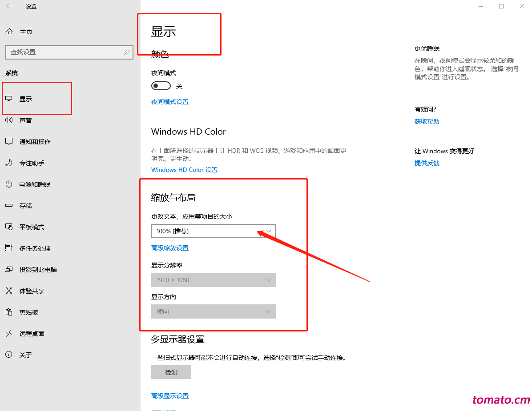Open the Windows HD Color 设置 link
Image resolution: width=532 pixels, height=411 pixels.
point(185,170)
